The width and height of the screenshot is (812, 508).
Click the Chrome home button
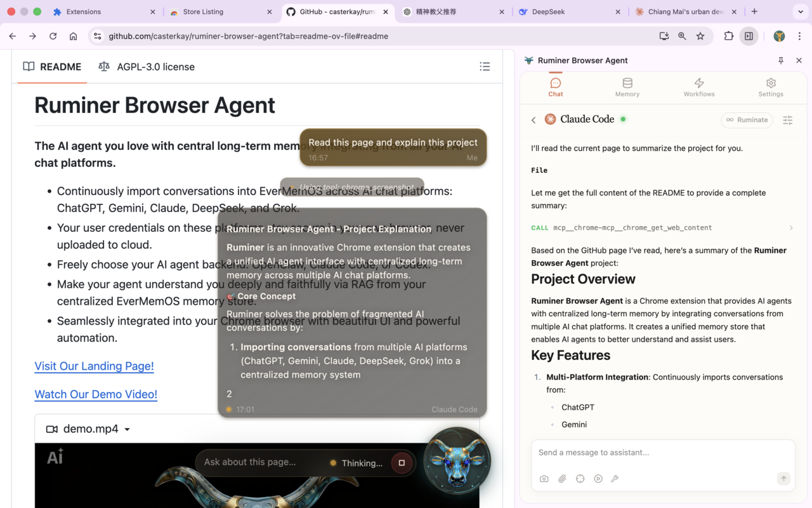(74, 36)
